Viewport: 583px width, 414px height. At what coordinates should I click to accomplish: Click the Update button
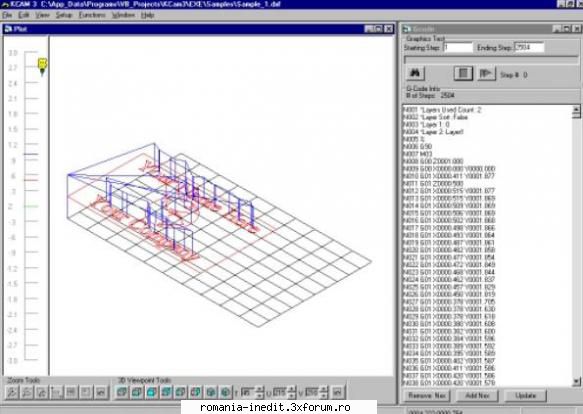pos(525,395)
